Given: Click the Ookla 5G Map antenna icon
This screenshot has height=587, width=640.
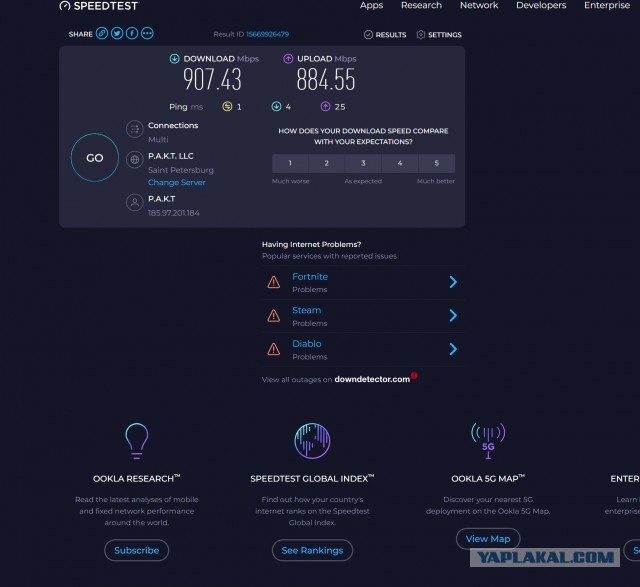Looking at the screenshot, I should coord(488,441).
